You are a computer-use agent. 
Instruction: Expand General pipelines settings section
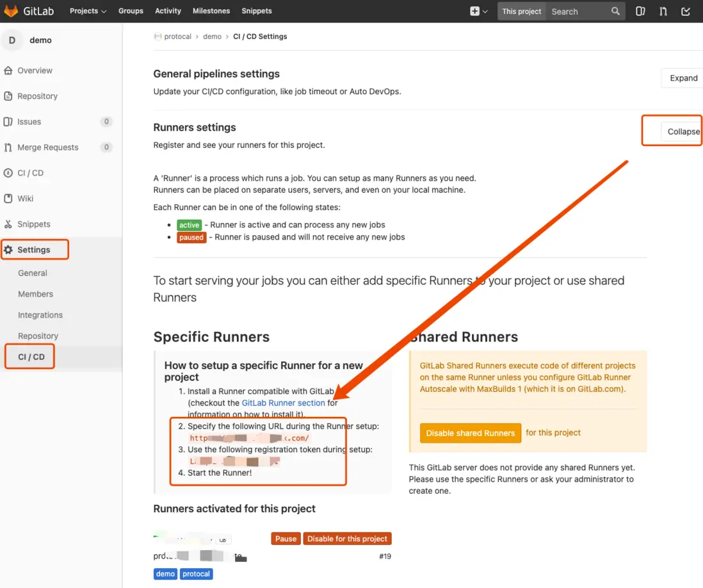click(683, 78)
